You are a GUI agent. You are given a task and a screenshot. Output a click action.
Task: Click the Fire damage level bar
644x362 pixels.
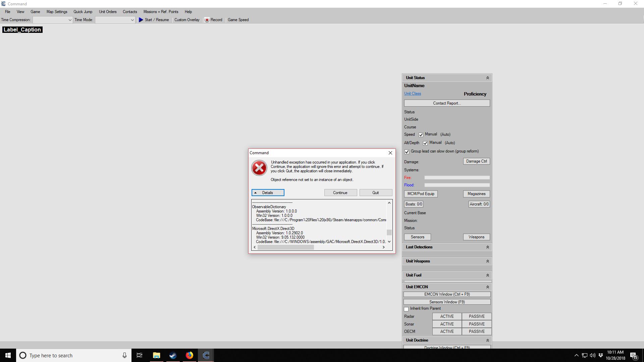[x=457, y=177]
